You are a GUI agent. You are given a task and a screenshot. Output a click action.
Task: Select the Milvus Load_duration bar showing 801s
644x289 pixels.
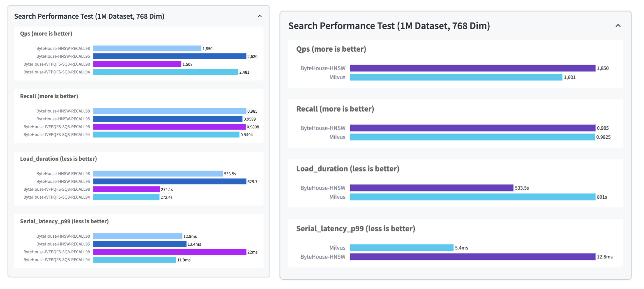472,197
